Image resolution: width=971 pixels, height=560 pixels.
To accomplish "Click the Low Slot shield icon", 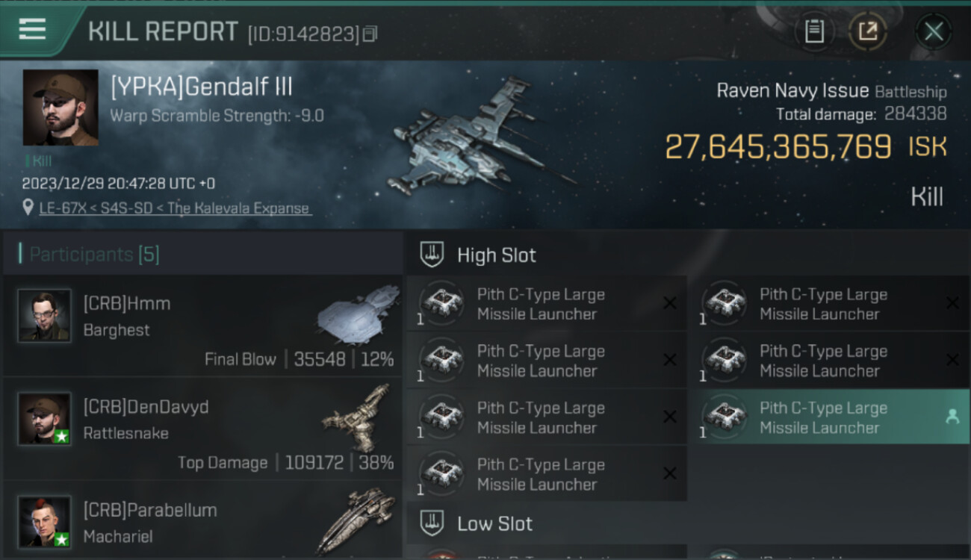I will coord(432,523).
